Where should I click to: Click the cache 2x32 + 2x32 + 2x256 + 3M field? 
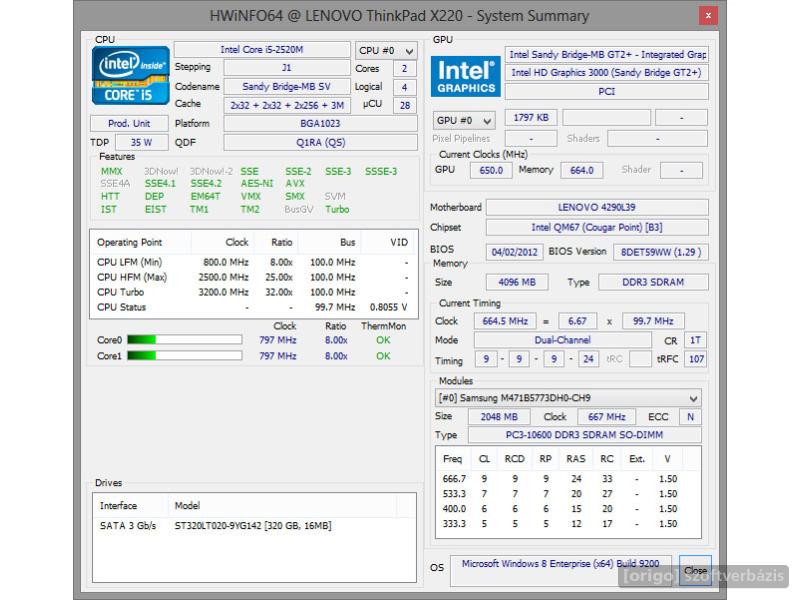pyautogui.click(x=287, y=106)
